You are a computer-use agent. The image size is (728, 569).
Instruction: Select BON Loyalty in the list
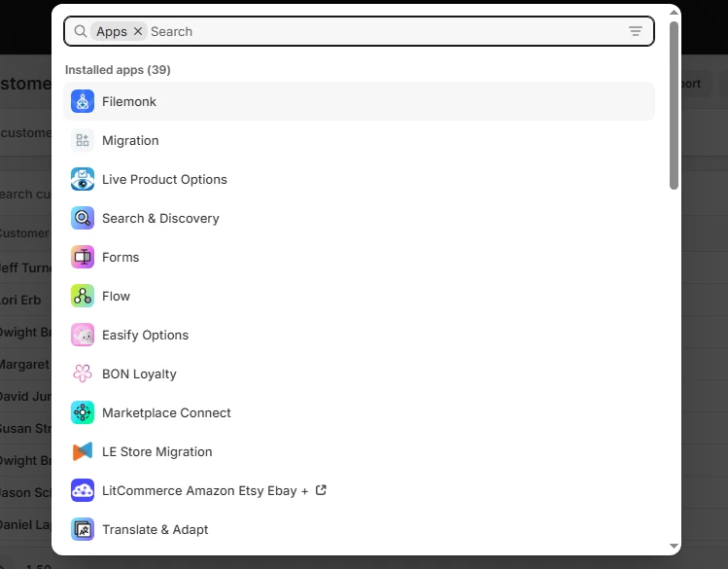(359, 373)
